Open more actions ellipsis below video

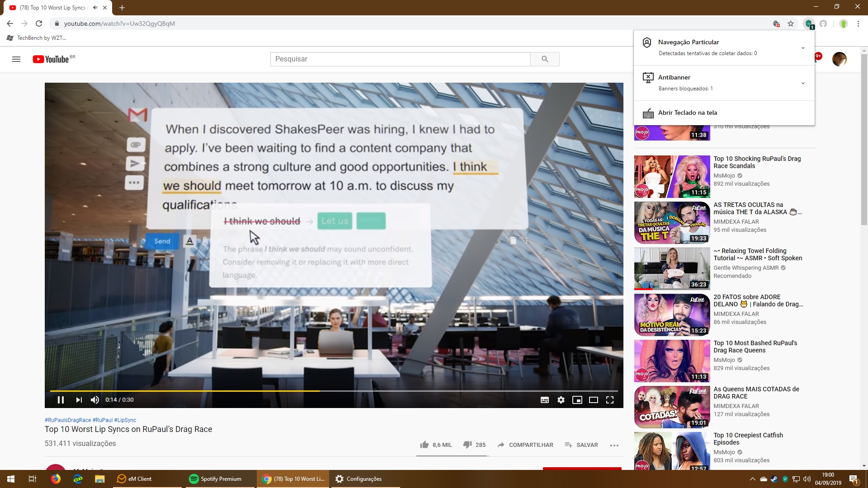coord(614,445)
